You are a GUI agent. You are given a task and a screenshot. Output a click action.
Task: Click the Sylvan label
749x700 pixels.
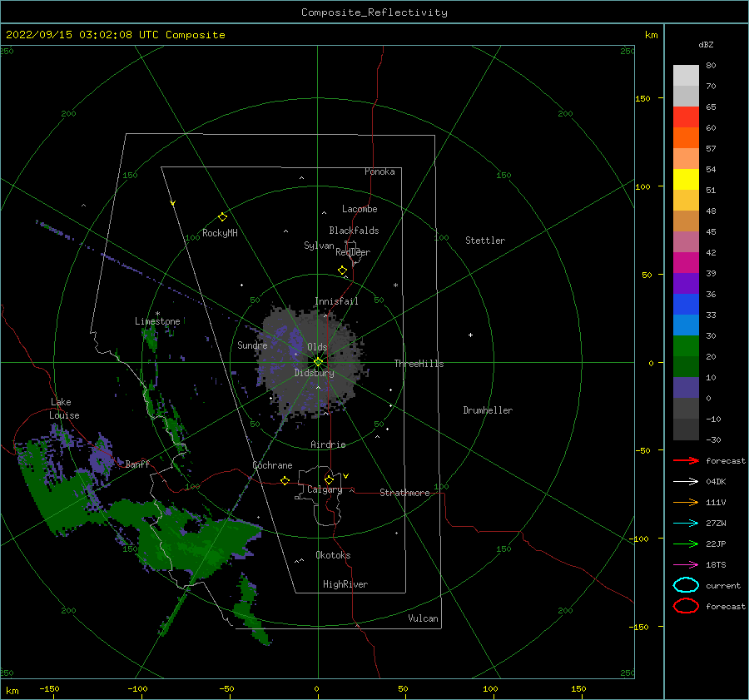(x=319, y=246)
